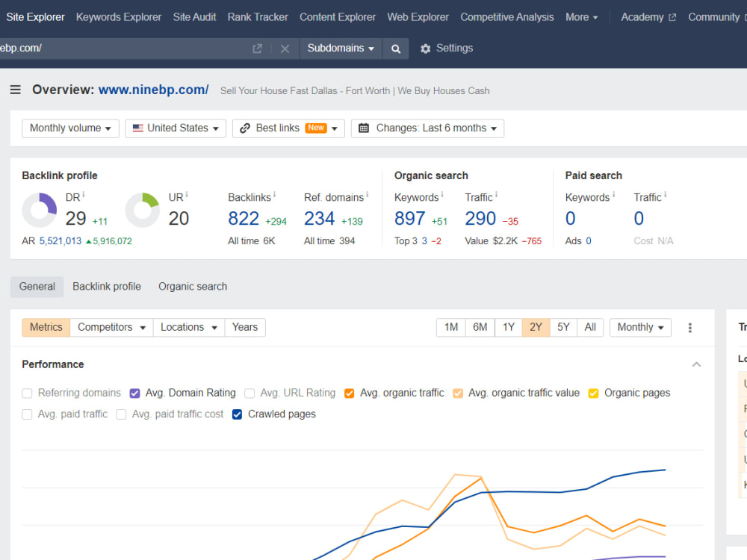Click the Academy external link icon
The image size is (747, 560).
point(672,18)
